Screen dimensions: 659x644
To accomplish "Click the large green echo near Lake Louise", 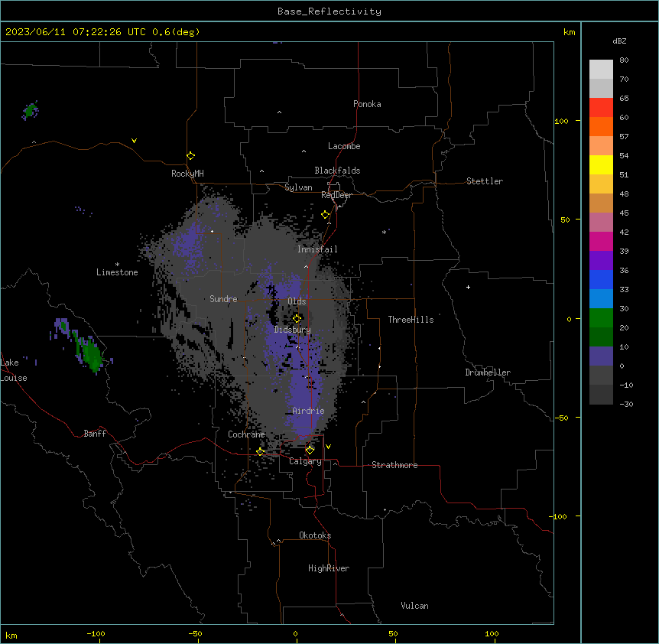I will (90, 353).
